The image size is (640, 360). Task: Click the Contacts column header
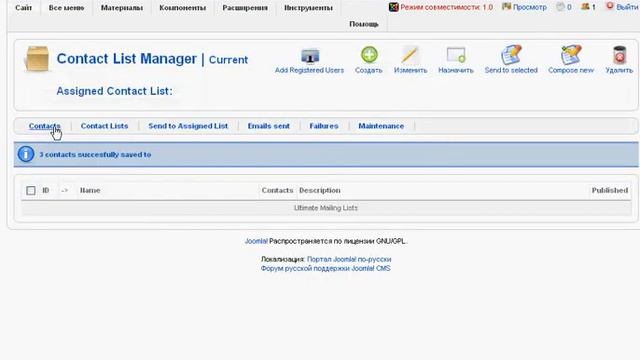(x=277, y=190)
